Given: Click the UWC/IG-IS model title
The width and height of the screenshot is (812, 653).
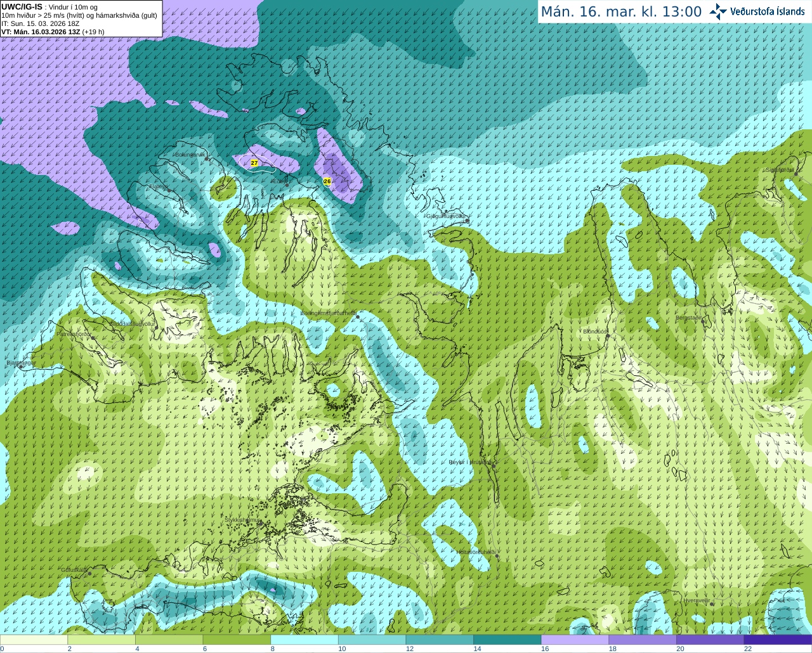Looking at the screenshot, I should coord(22,7).
